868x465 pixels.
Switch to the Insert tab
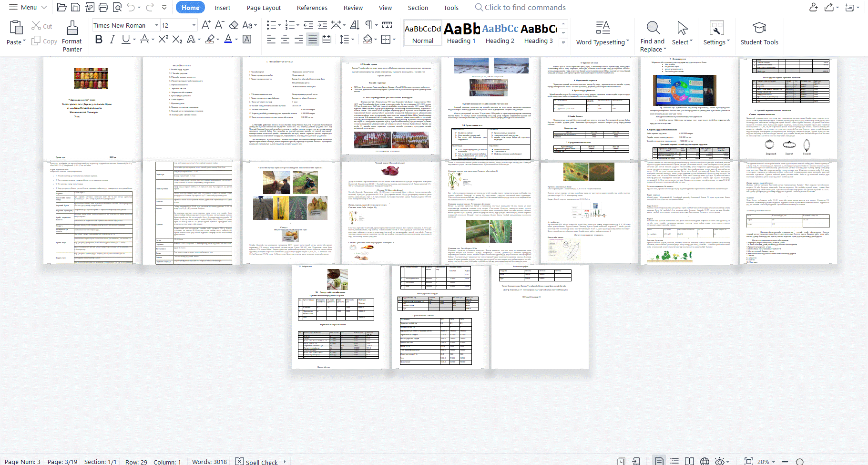[x=222, y=8]
